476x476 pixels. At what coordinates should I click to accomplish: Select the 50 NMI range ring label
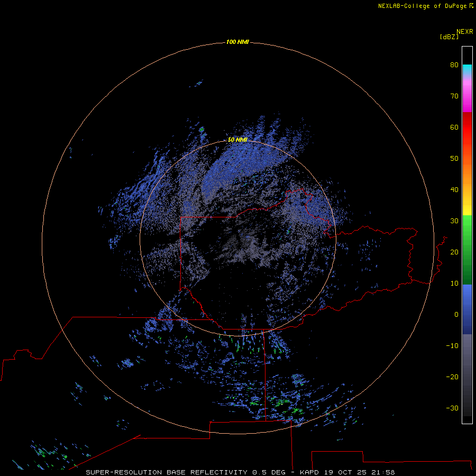pyautogui.click(x=237, y=140)
